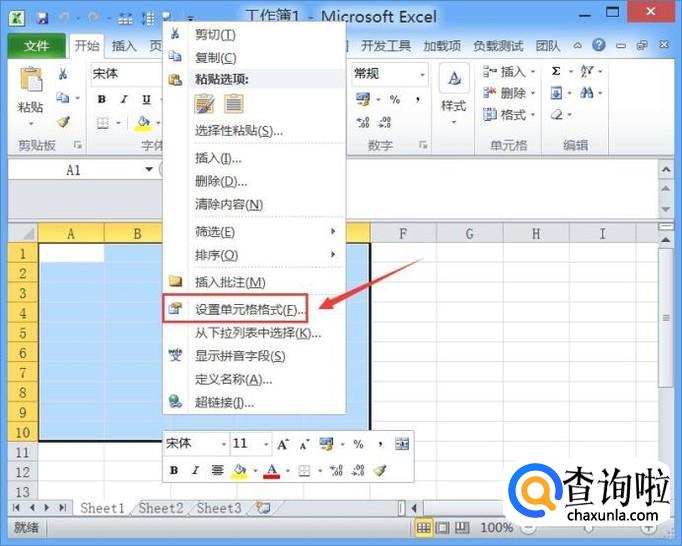682x546 pixels.
Task: Switch to the 负载测试 ribbon tab
Action: pos(498,46)
